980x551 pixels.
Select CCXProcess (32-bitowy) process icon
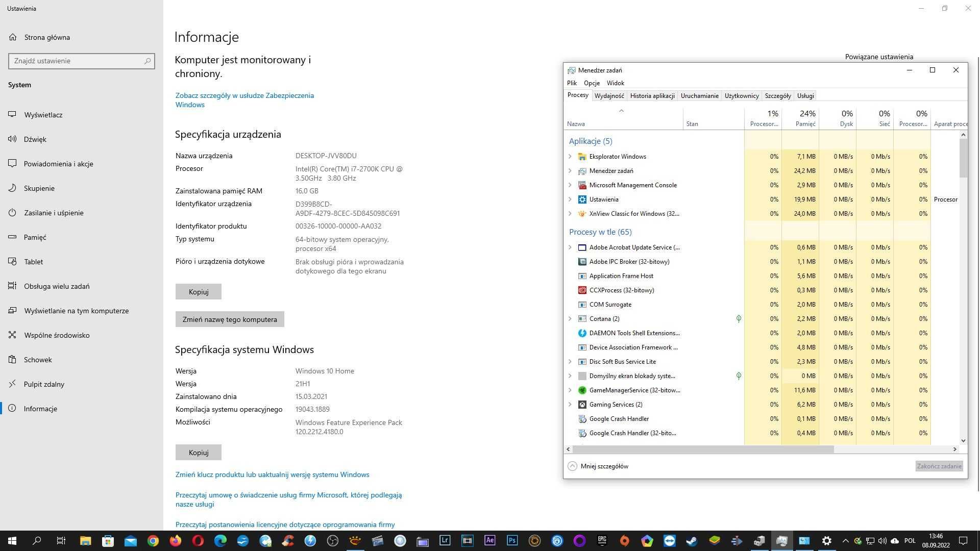[x=582, y=290]
